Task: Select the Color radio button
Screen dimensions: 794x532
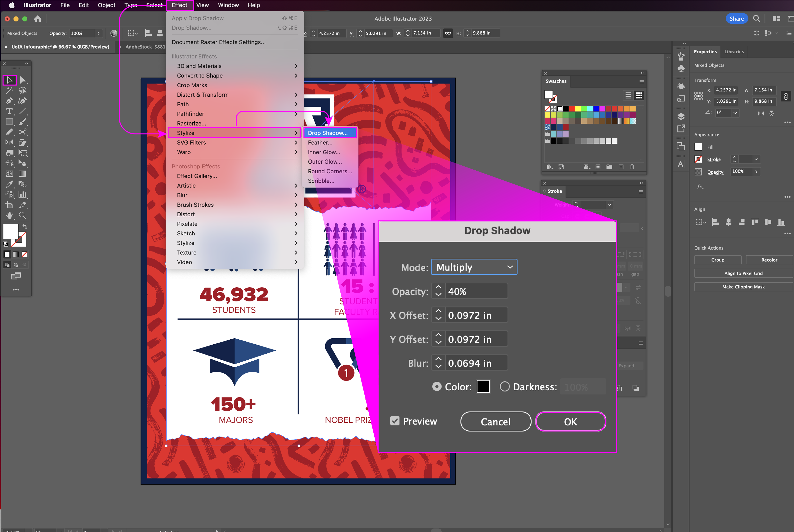Action: [437, 386]
